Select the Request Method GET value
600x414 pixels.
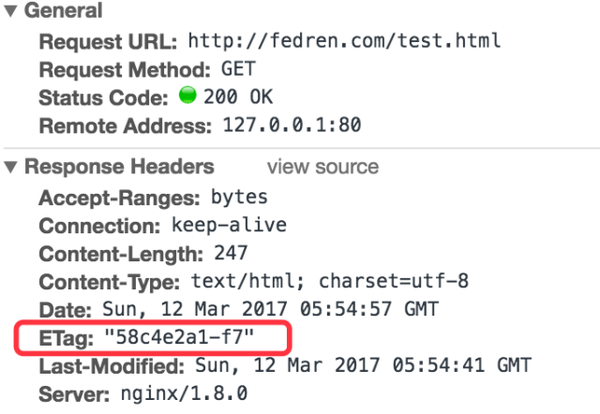[x=238, y=69]
